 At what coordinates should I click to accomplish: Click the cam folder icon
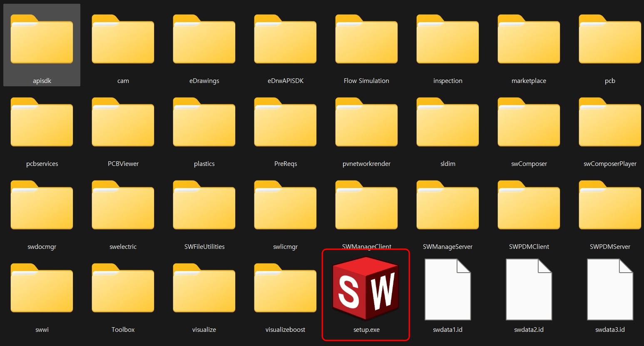(x=123, y=39)
